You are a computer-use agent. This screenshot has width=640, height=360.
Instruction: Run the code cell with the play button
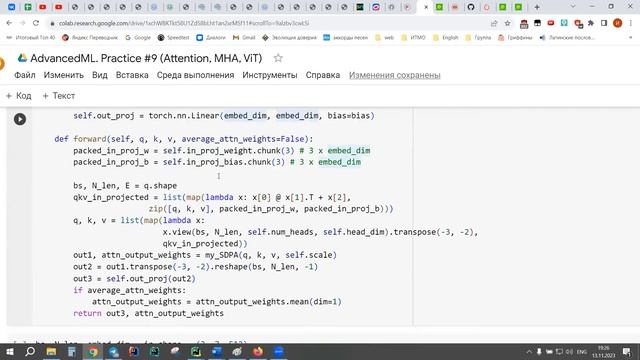[x=20, y=119]
